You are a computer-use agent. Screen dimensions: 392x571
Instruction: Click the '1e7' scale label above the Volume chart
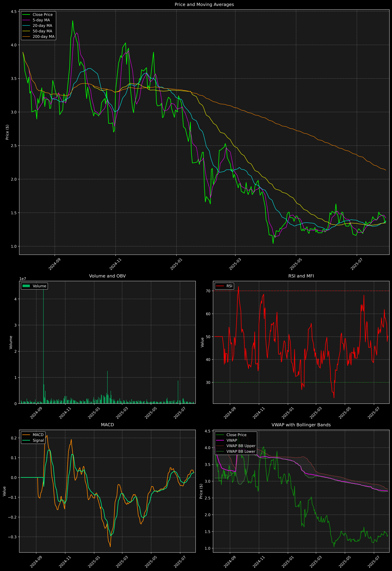click(x=23, y=279)
